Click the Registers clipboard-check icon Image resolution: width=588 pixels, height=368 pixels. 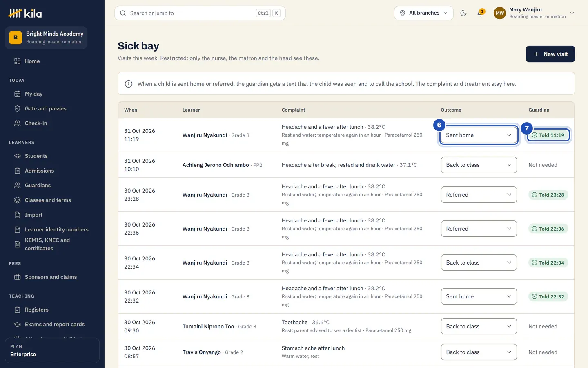[17, 310]
